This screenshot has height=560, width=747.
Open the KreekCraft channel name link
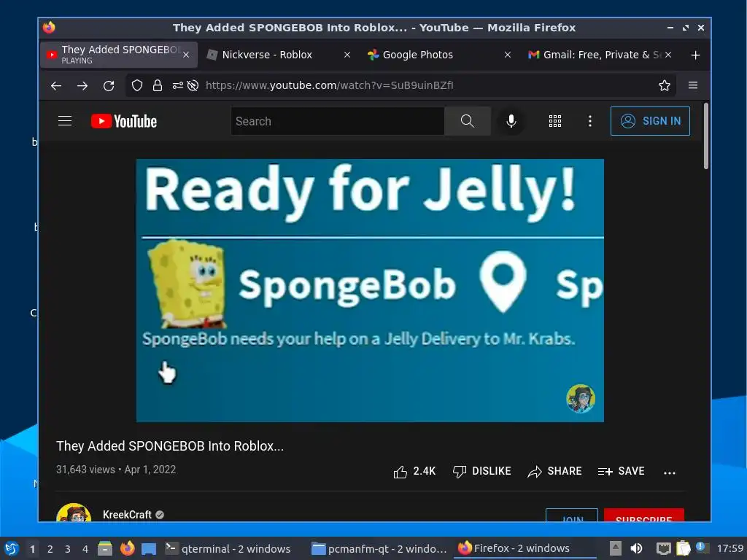pyautogui.click(x=127, y=515)
